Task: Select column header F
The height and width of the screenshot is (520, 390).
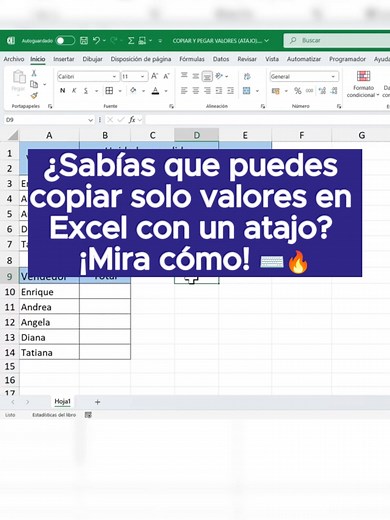Action: 302,135
